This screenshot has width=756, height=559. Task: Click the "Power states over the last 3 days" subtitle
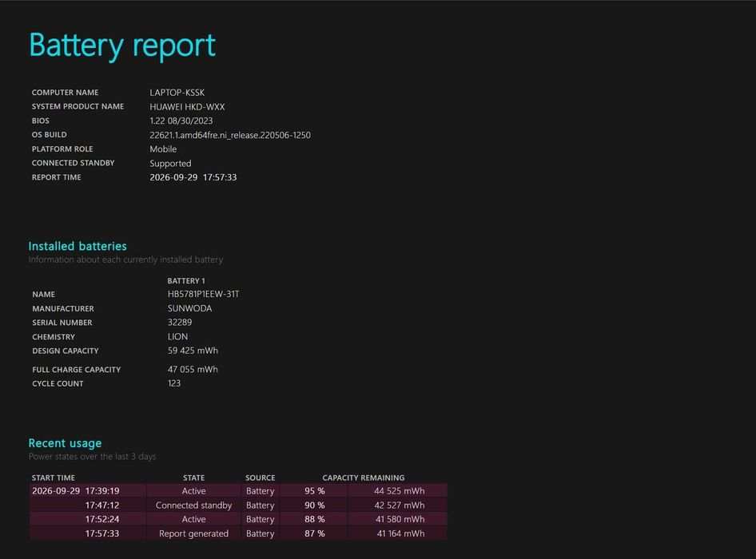(x=92, y=457)
